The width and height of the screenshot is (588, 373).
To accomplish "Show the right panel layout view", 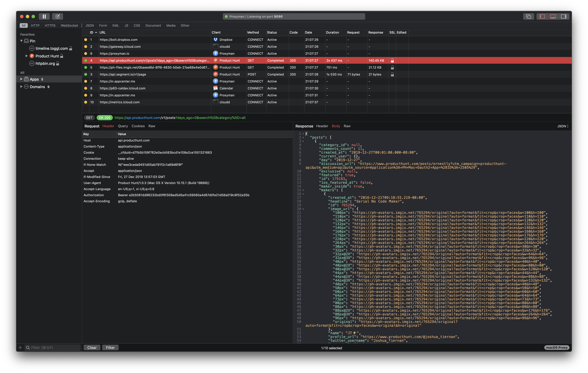I will 564,16.
